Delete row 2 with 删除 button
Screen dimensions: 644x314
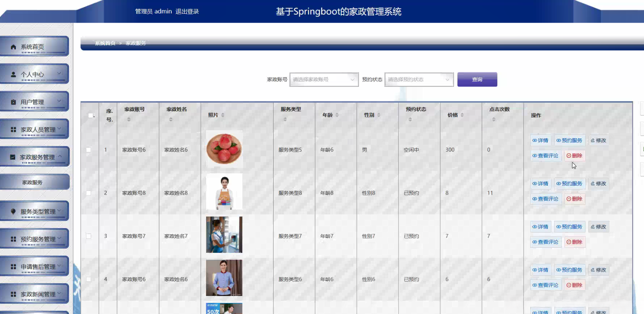click(x=575, y=199)
